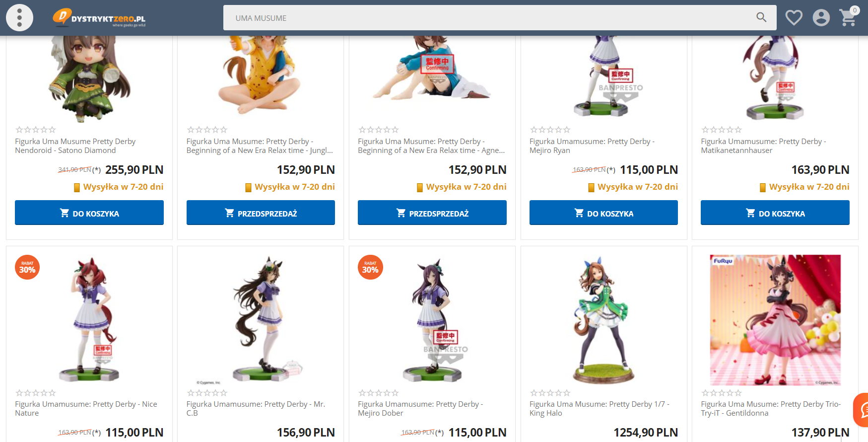
Task: Add Matikanetannhauser figure to cart
Action: tap(775, 213)
